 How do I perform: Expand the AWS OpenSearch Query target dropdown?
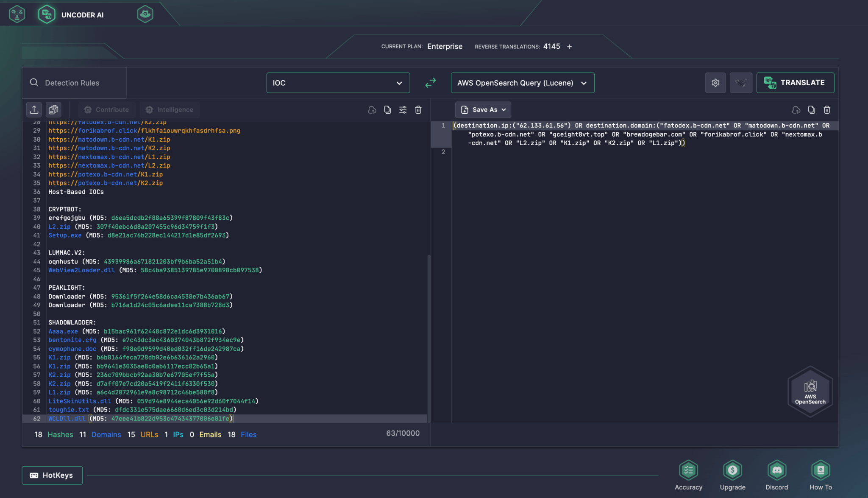click(x=522, y=83)
